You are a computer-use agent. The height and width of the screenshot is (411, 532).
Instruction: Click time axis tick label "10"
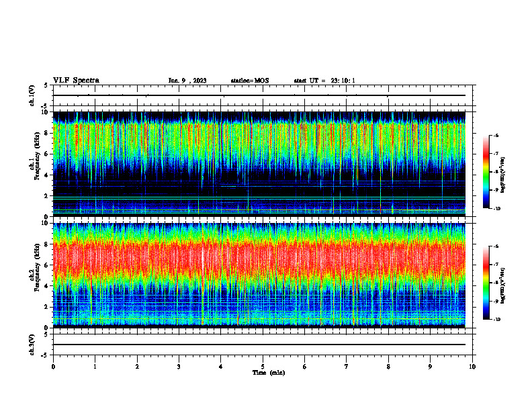472,367
